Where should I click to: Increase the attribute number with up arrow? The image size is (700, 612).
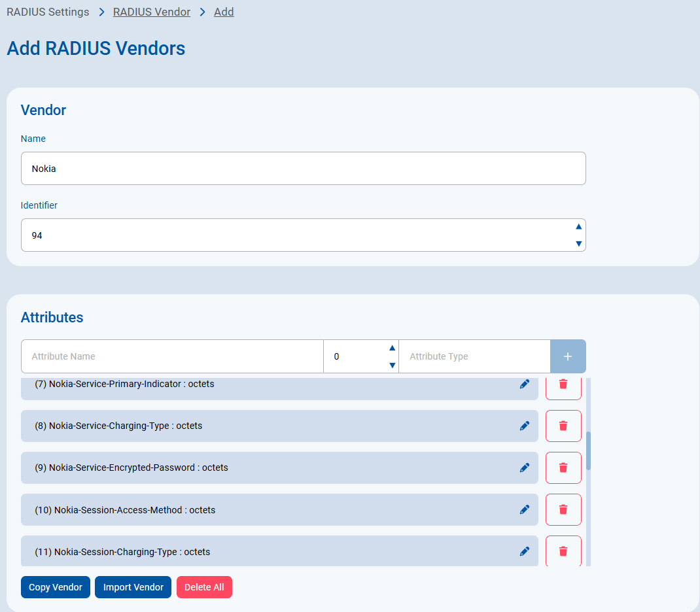392,348
